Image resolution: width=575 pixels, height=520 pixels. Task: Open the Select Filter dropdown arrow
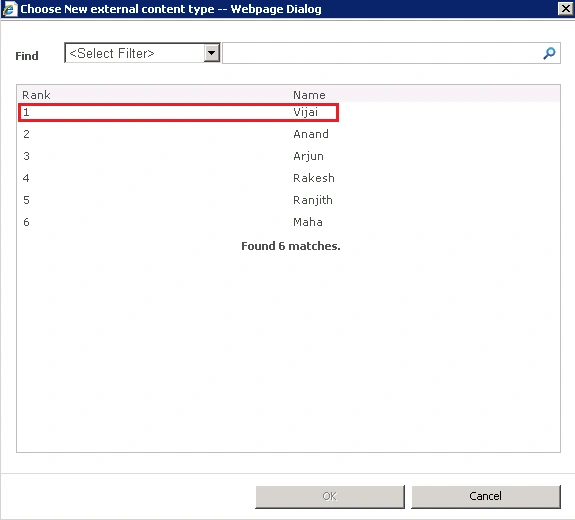(212, 53)
